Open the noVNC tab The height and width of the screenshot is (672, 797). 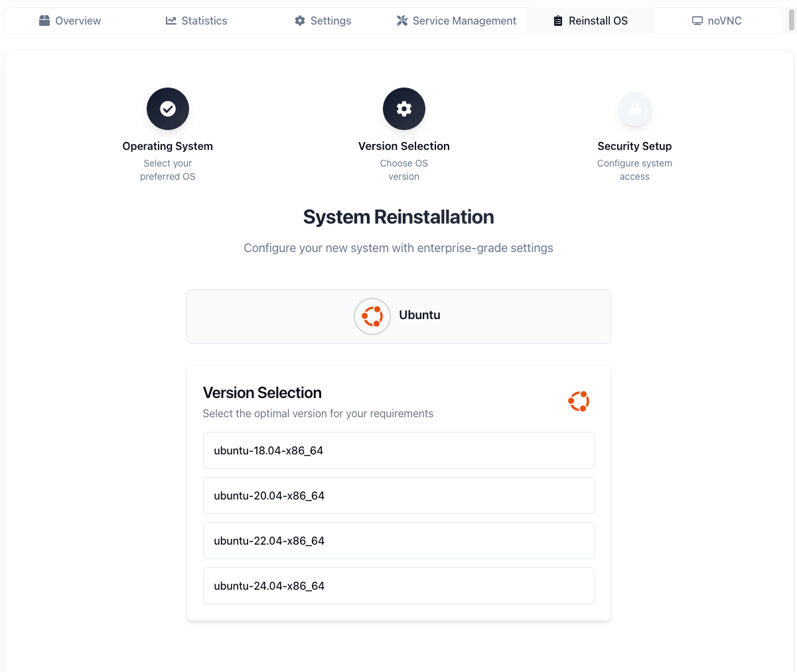click(717, 21)
